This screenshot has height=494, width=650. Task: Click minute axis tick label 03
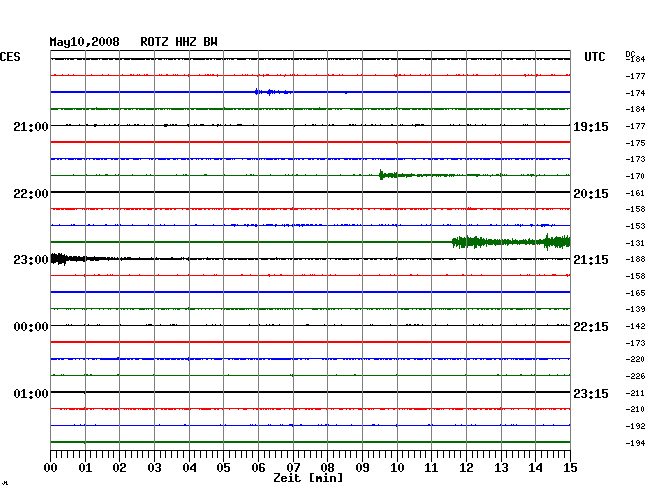tap(155, 468)
